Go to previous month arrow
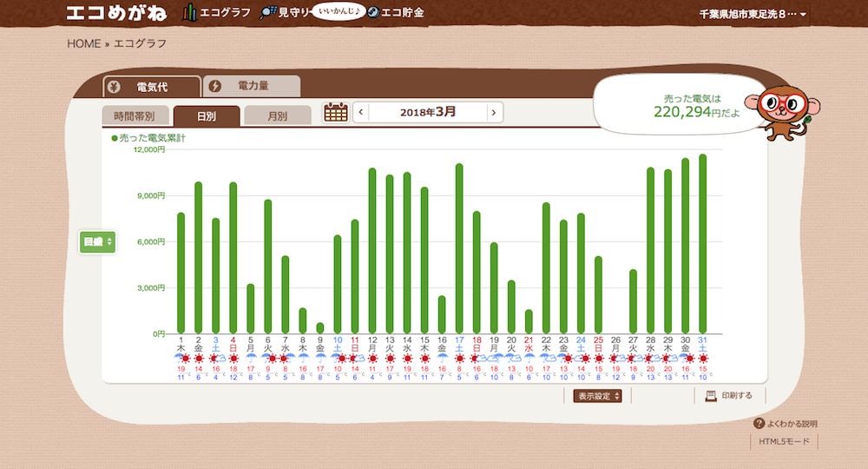 coord(361,112)
